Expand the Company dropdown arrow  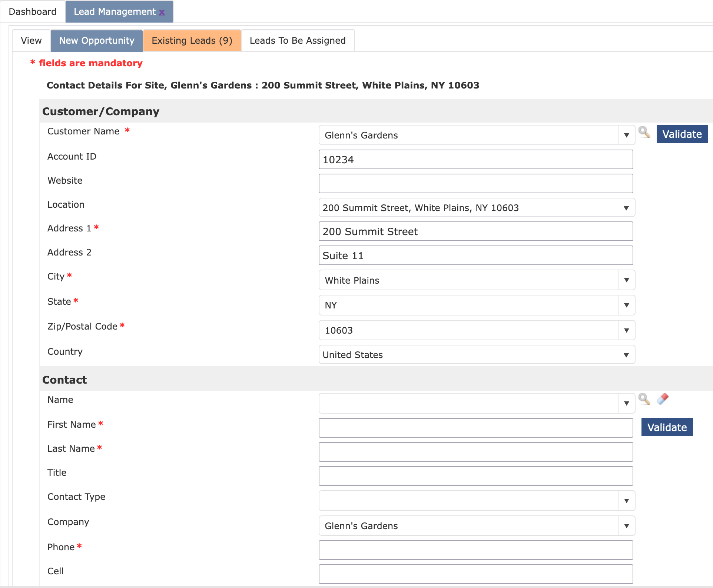click(626, 526)
